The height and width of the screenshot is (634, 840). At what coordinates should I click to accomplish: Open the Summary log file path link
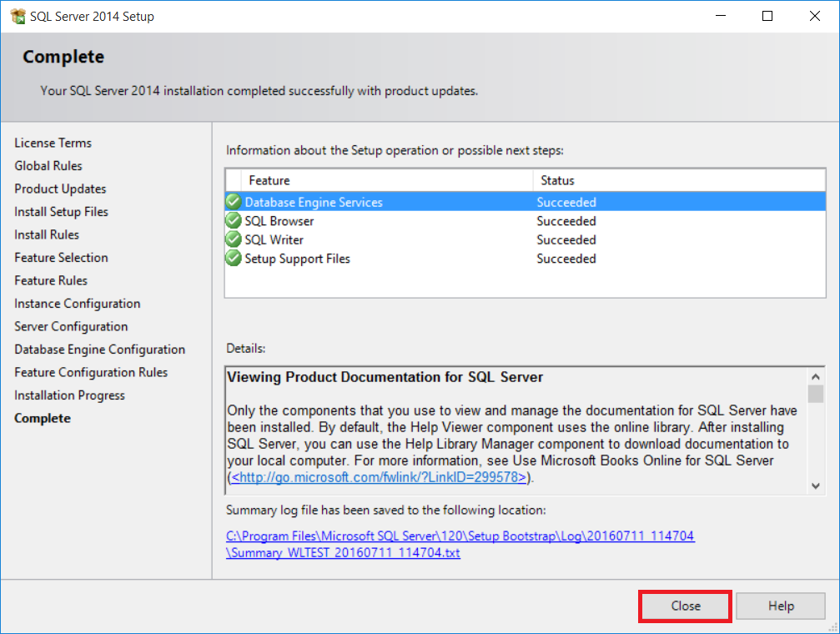point(460,544)
